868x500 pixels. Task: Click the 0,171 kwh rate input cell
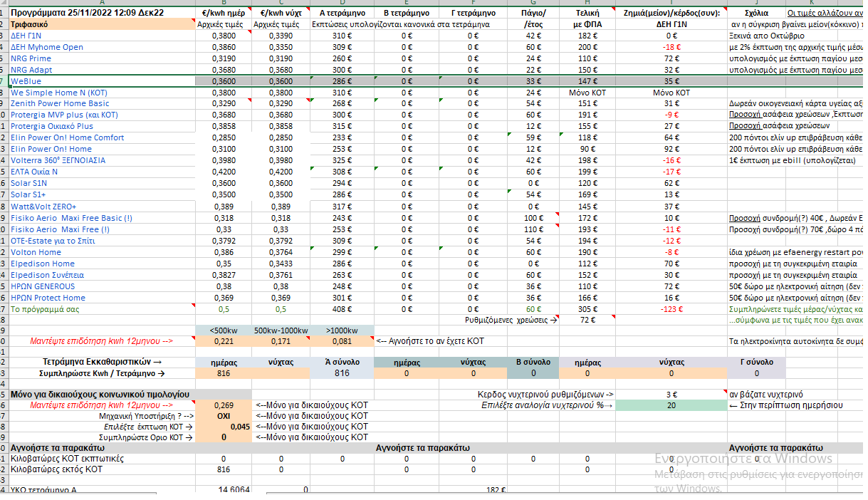pos(281,341)
